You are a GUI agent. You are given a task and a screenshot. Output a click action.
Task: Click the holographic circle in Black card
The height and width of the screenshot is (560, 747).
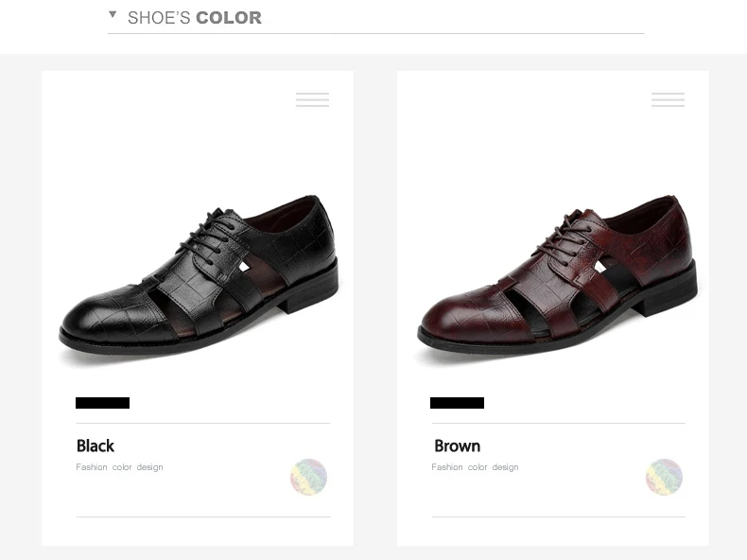[308, 477]
